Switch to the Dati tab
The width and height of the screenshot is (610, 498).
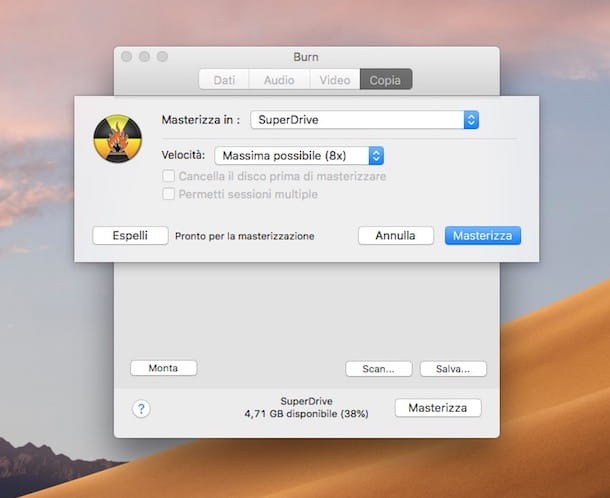click(x=224, y=80)
